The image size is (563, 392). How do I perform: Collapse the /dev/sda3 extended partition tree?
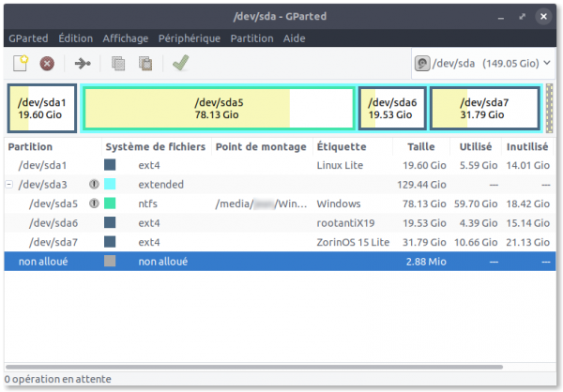[x=9, y=185]
